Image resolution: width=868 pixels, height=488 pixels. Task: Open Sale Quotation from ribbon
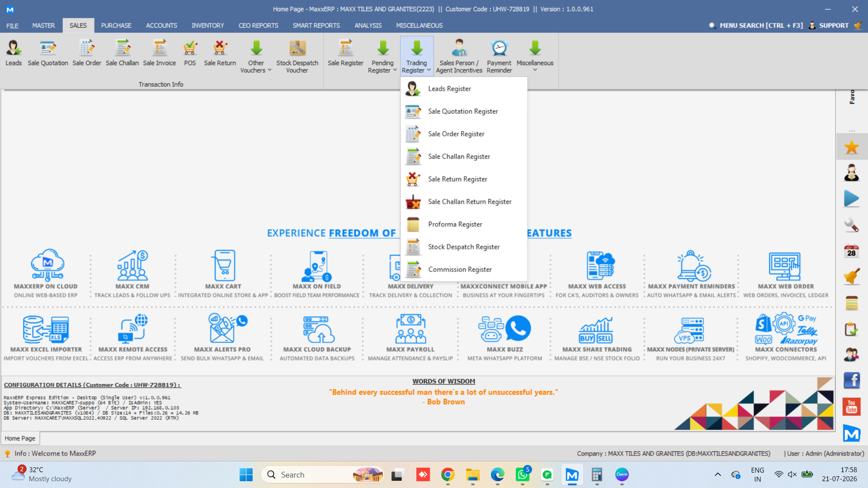(48, 53)
